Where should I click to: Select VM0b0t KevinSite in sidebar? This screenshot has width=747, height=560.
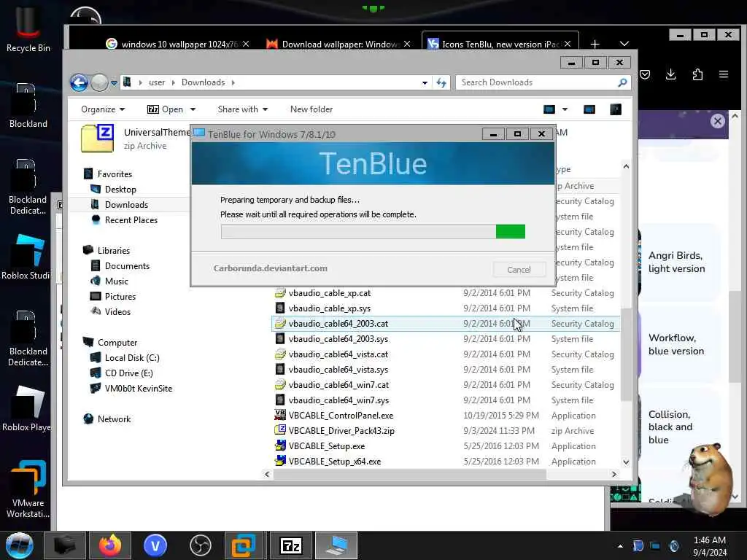tap(138, 389)
